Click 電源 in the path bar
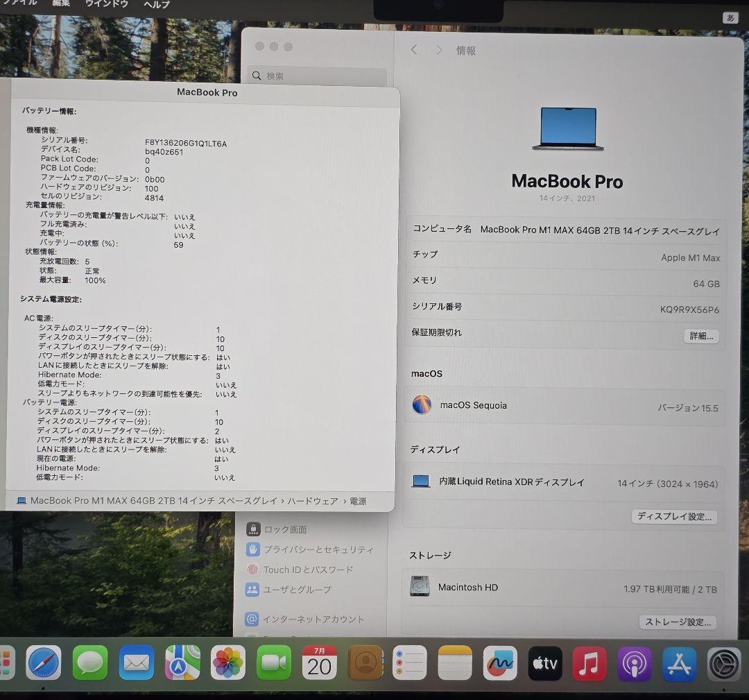 358,501
